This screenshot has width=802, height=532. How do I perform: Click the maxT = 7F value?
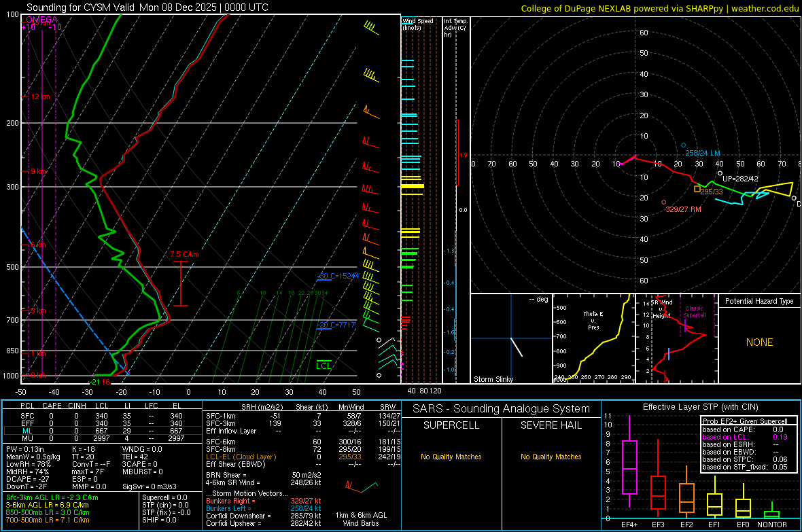click(88, 472)
